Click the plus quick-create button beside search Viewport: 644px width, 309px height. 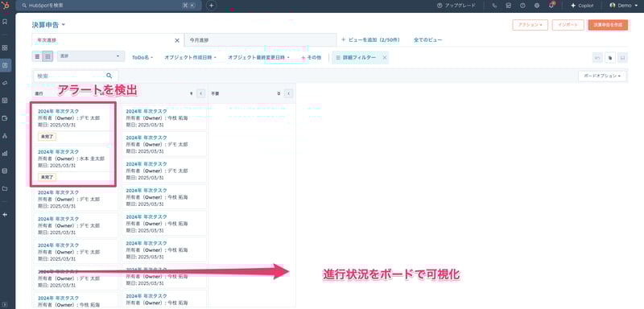coord(211,6)
